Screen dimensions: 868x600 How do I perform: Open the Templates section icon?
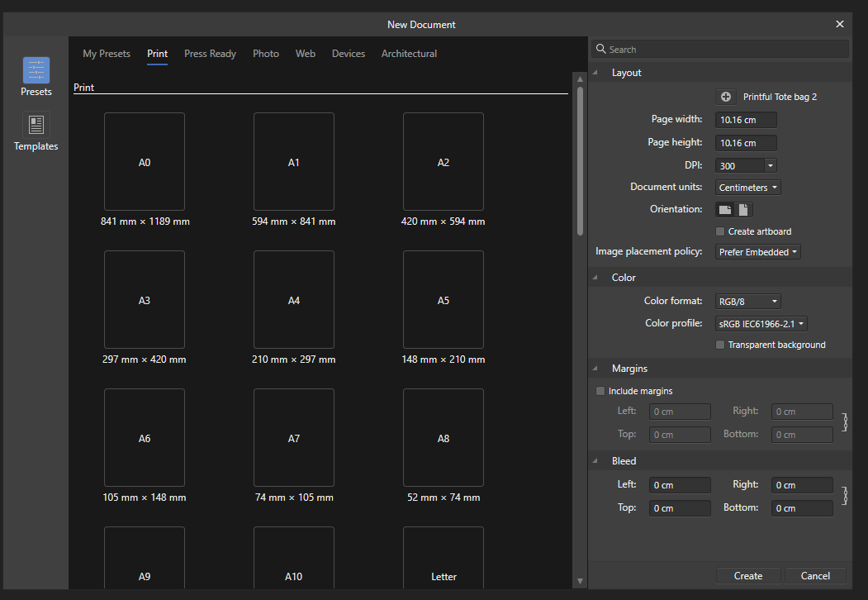click(x=36, y=125)
